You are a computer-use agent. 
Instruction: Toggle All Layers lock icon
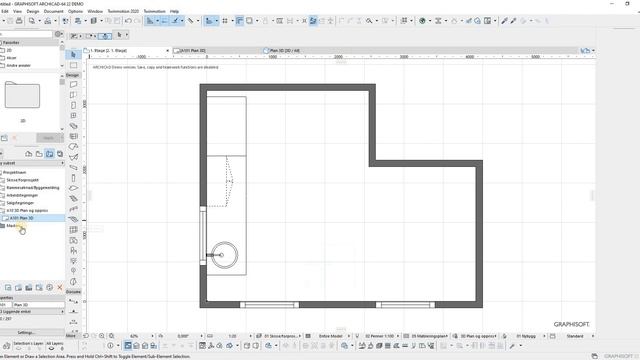click(x=62, y=349)
